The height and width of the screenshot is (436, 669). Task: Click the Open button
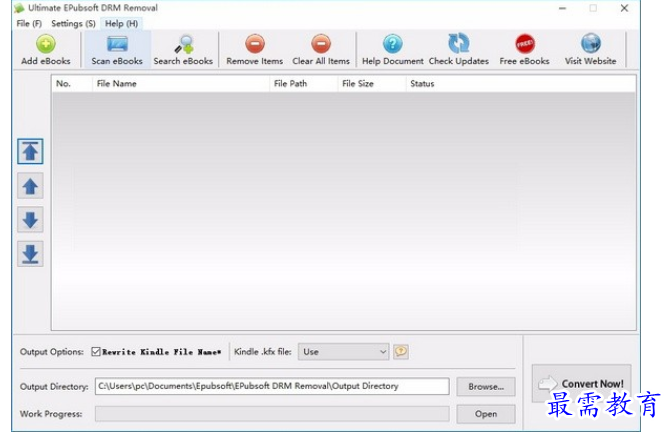click(x=486, y=414)
